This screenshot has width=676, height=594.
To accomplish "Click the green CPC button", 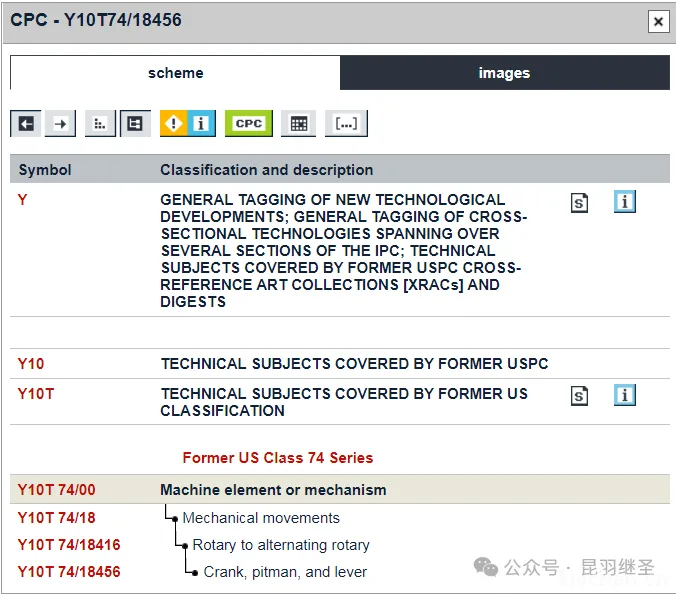I will click(x=248, y=123).
